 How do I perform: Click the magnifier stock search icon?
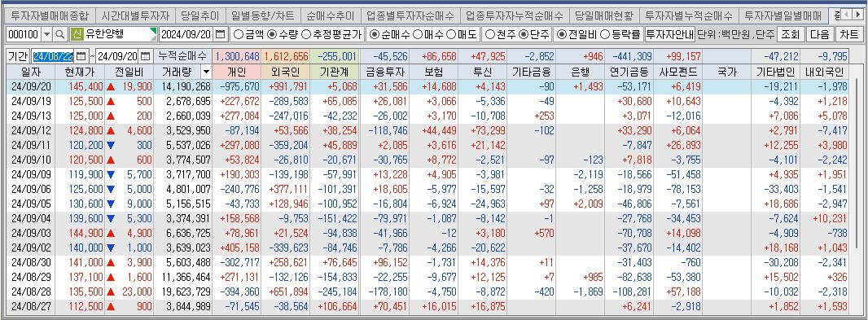[x=60, y=34]
